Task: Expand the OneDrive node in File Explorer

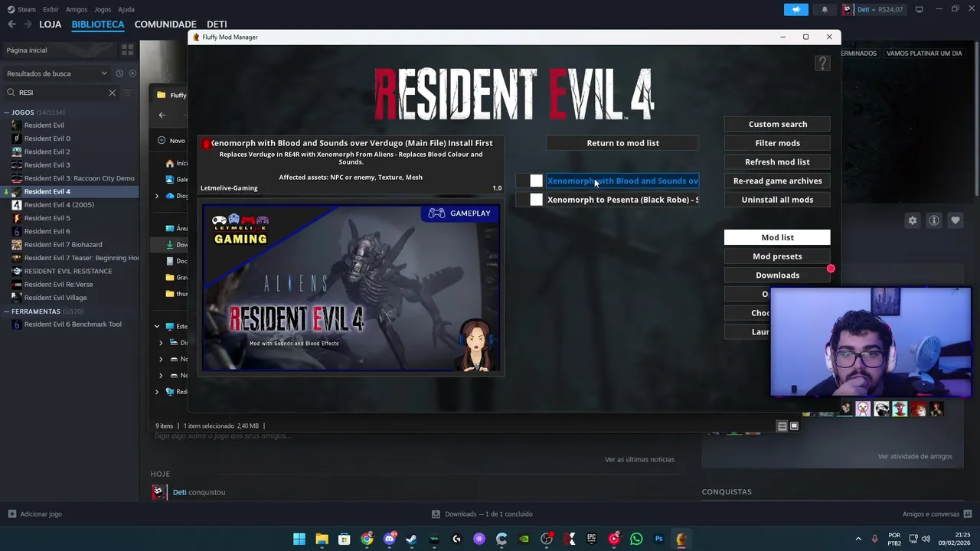Action: point(157,196)
